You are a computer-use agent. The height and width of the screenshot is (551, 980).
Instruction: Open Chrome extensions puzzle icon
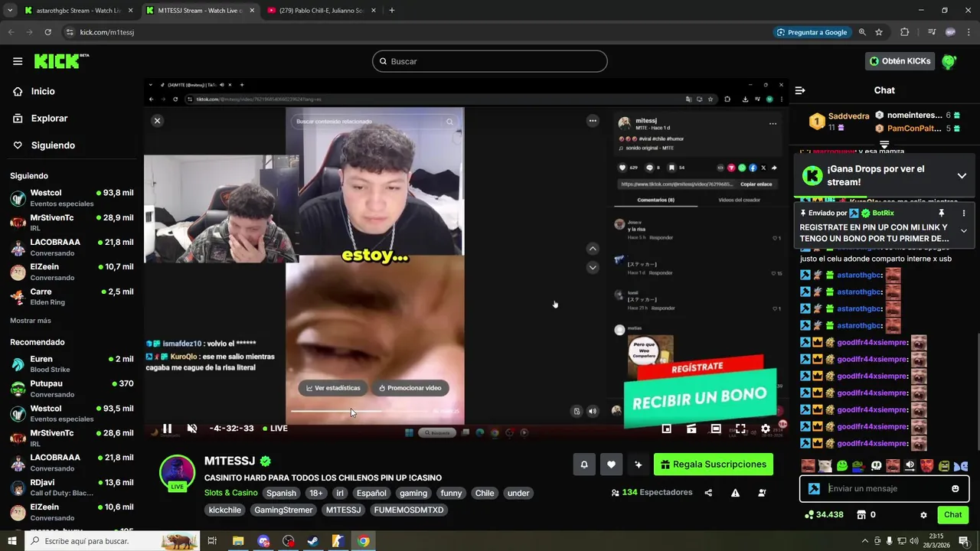[x=905, y=32]
